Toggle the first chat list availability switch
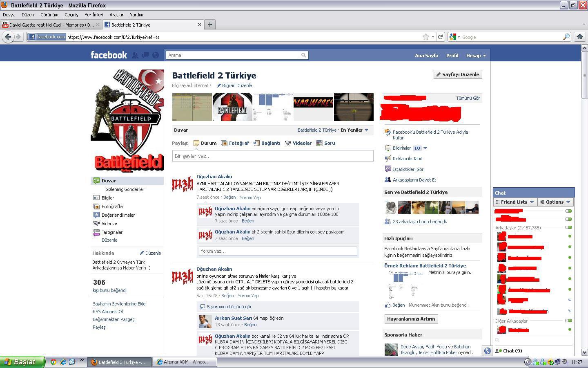This screenshot has width=588, height=368. [x=568, y=211]
